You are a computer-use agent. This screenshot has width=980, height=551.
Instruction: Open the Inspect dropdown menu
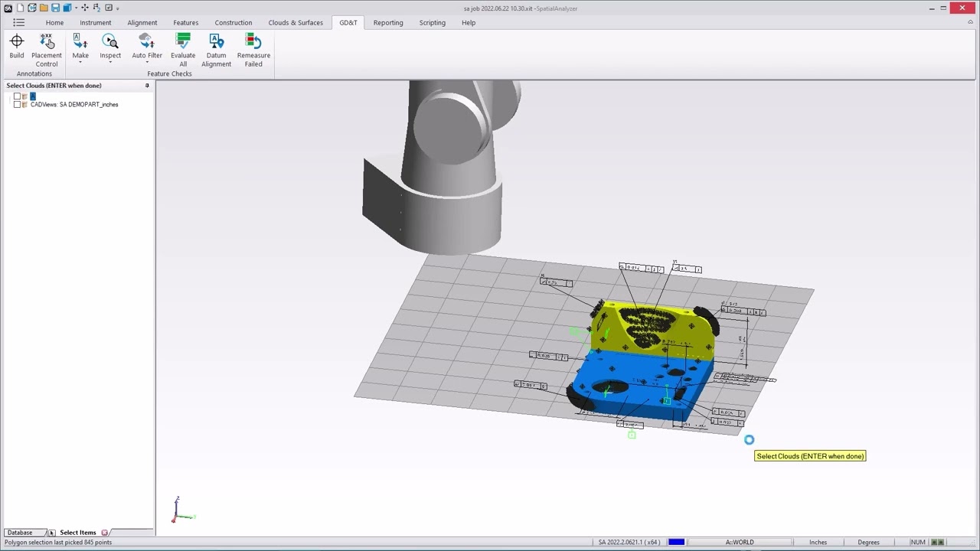pos(110,63)
